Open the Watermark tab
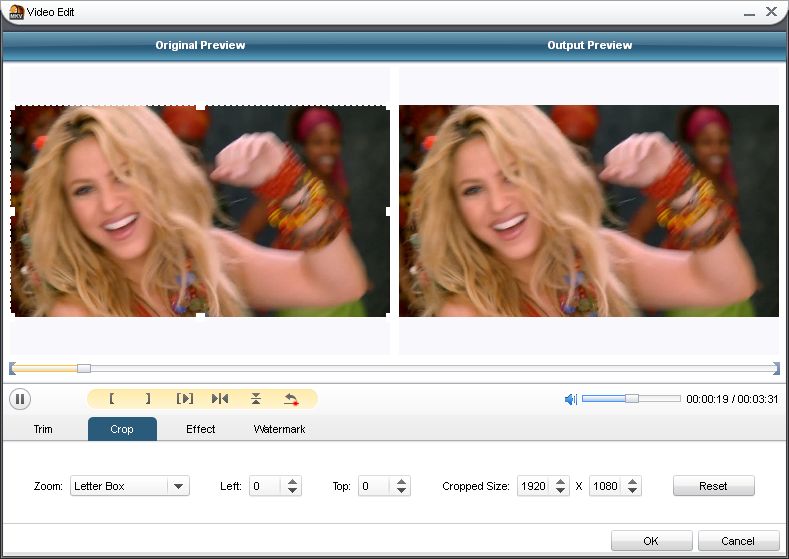Viewport: 789px width, 559px height. pos(279,429)
